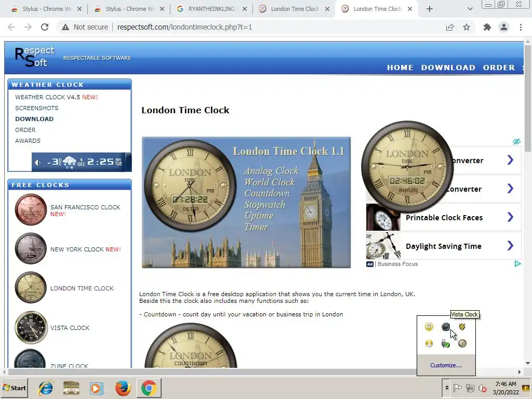Image resolution: width=532 pixels, height=399 pixels.
Task: Switch to second Stylus Chrome Web tab
Action: point(129,9)
